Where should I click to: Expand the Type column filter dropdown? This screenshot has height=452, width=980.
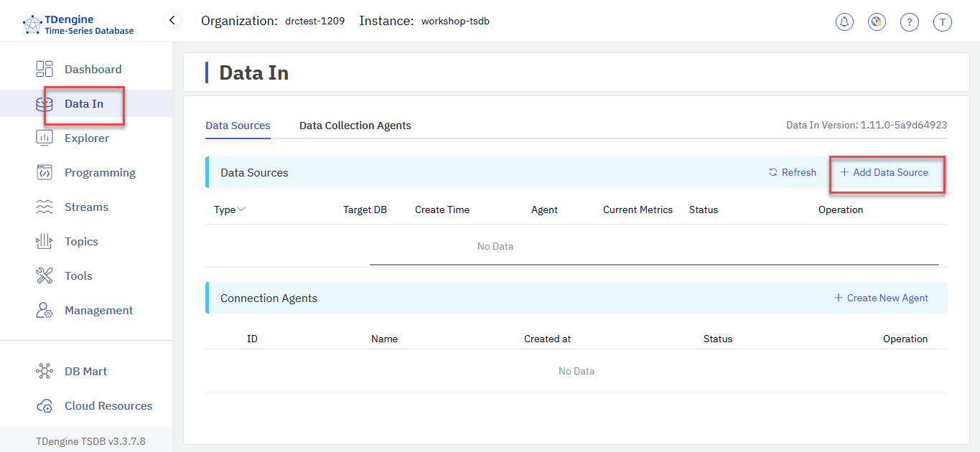(x=241, y=209)
